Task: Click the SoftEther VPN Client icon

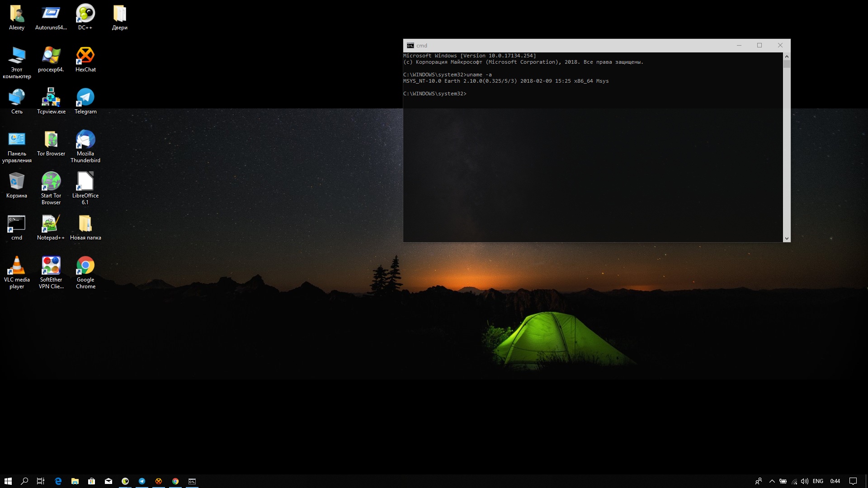Action: pyautogui.click(x=51, y=266)
